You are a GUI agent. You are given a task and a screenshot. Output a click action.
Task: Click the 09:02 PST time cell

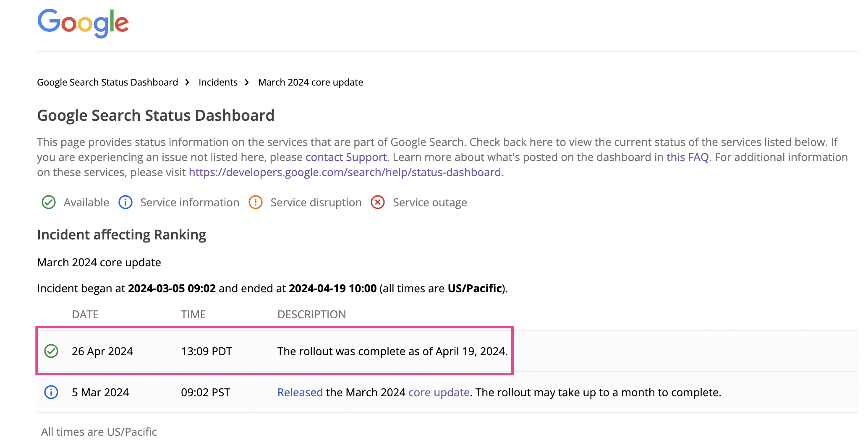click(x=206, y=392)
